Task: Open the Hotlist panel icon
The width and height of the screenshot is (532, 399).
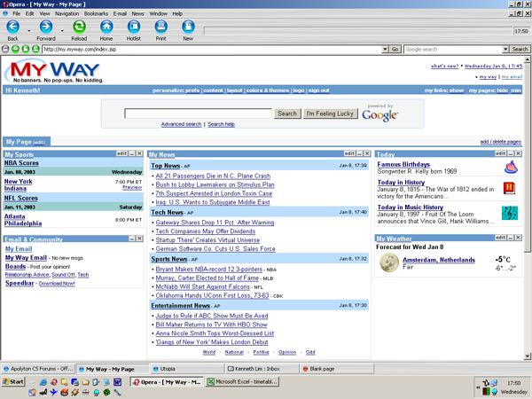Action: click(133, 27)
